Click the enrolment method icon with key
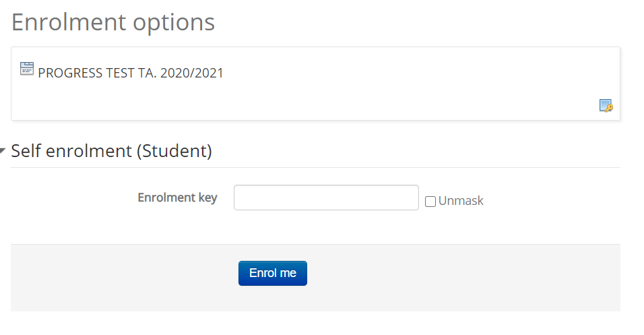Screen dimensions: 644x335 (606, 106)
